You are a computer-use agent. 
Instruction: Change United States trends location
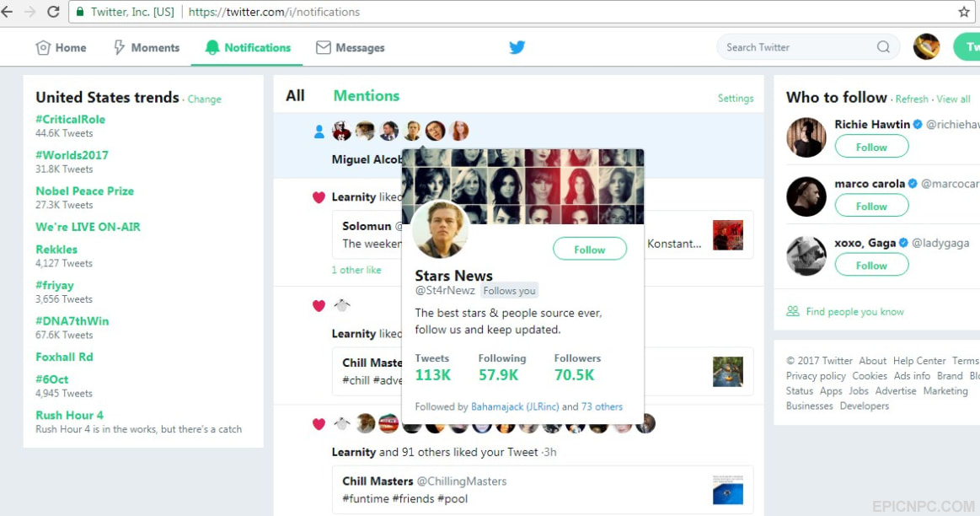point(205,99)
